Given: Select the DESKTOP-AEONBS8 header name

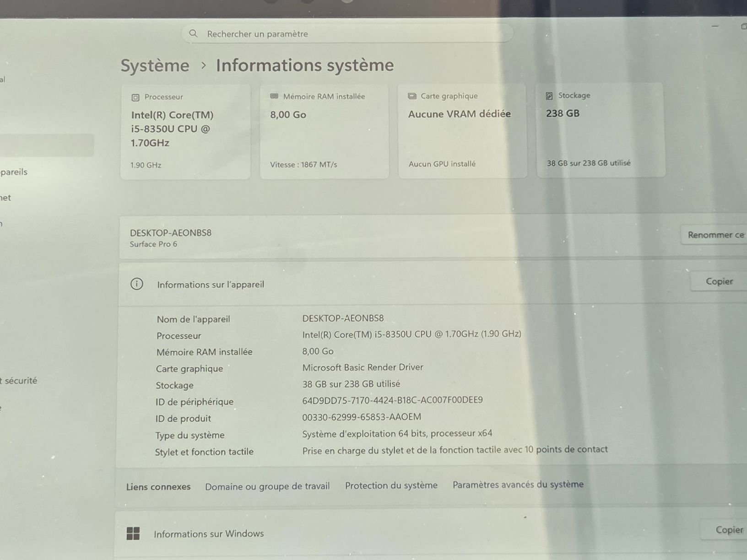Looking at the screenshot, I should [x=171, y=233].
